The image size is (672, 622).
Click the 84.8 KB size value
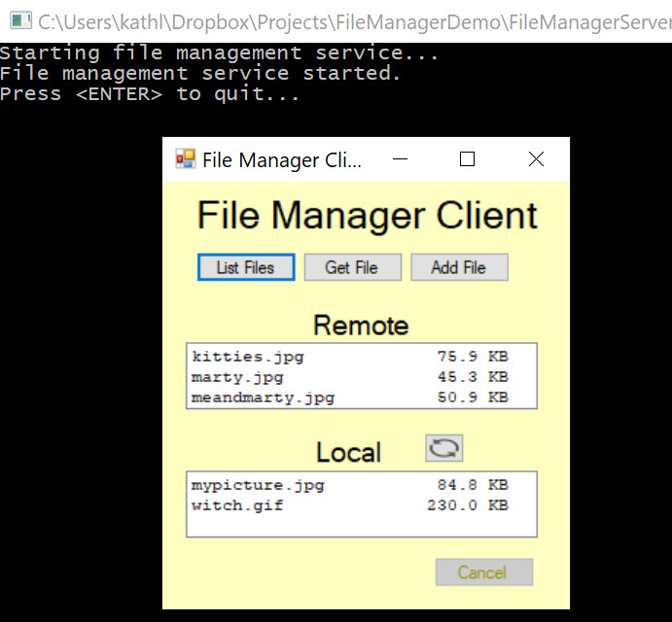pyautogui.click(x=473, y=485)
